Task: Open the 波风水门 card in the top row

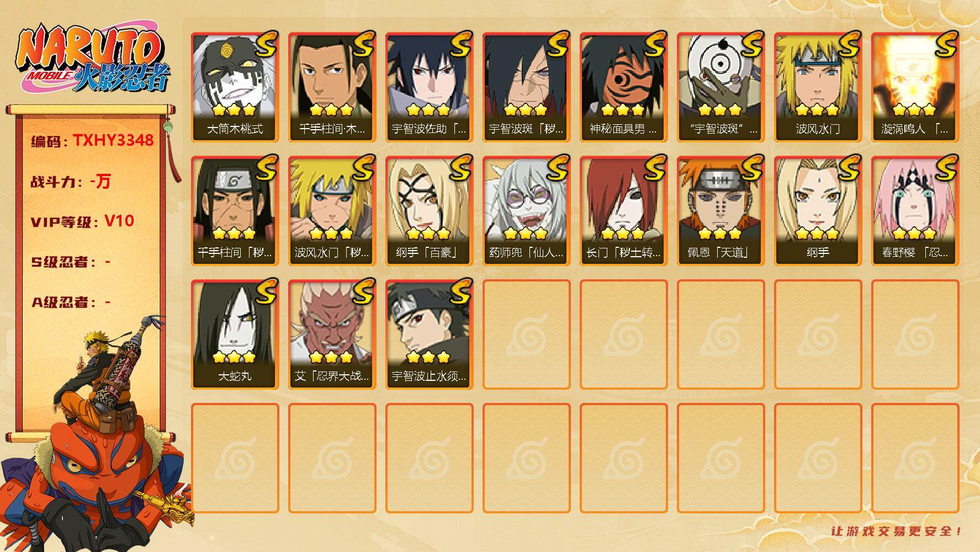Action: [818, 87]
